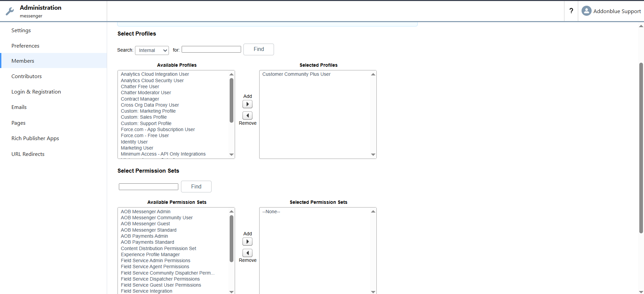Screen dimensions: 644x294
Task: Click Available Profiles scroll-down arrow
Action: 231,155
